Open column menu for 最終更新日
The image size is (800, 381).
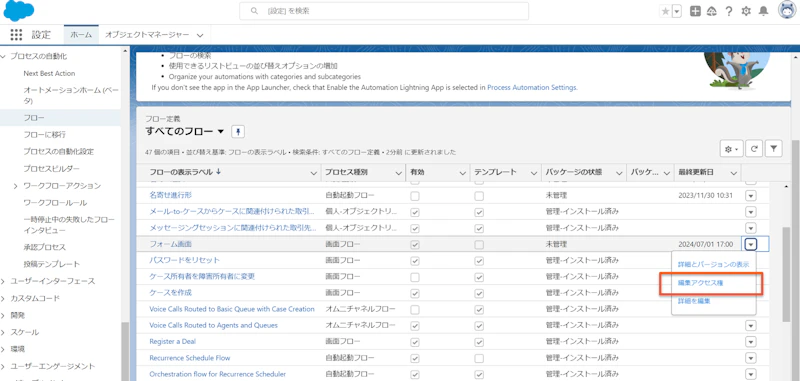pos(734,173)
